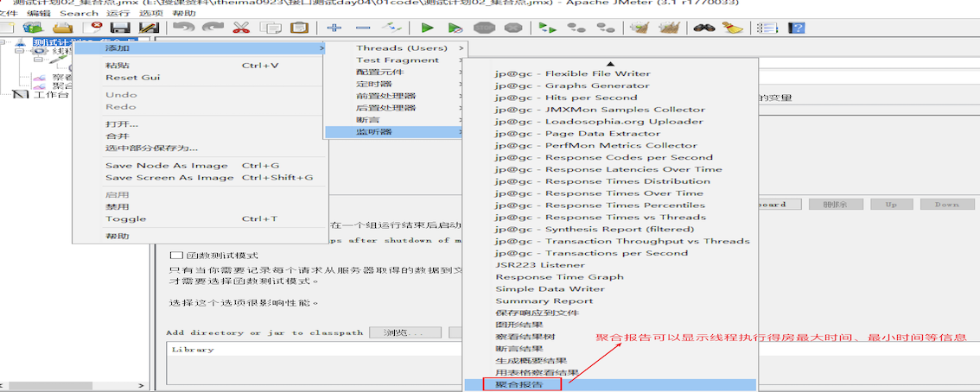Screen dimensions: 980x392
Task: Open the 运行 menu in the menu bar
Action: tap(117, 13)
